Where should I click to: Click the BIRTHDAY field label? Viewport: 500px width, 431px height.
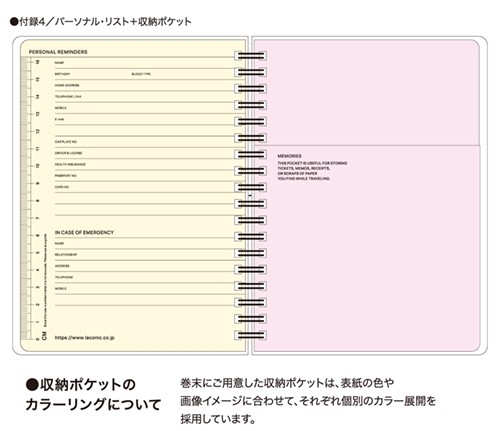(62, 74)
